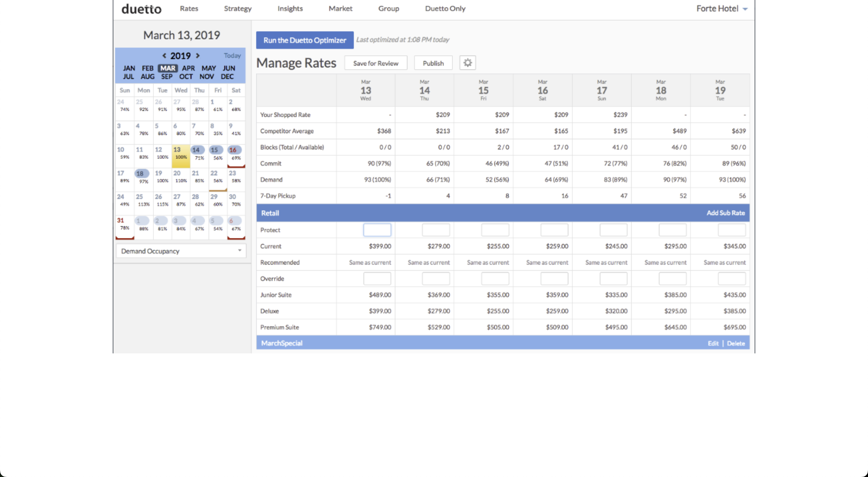Click Protect input for Mar 17
This screenshot has height=477, width=868.
[x=613, y=230]
